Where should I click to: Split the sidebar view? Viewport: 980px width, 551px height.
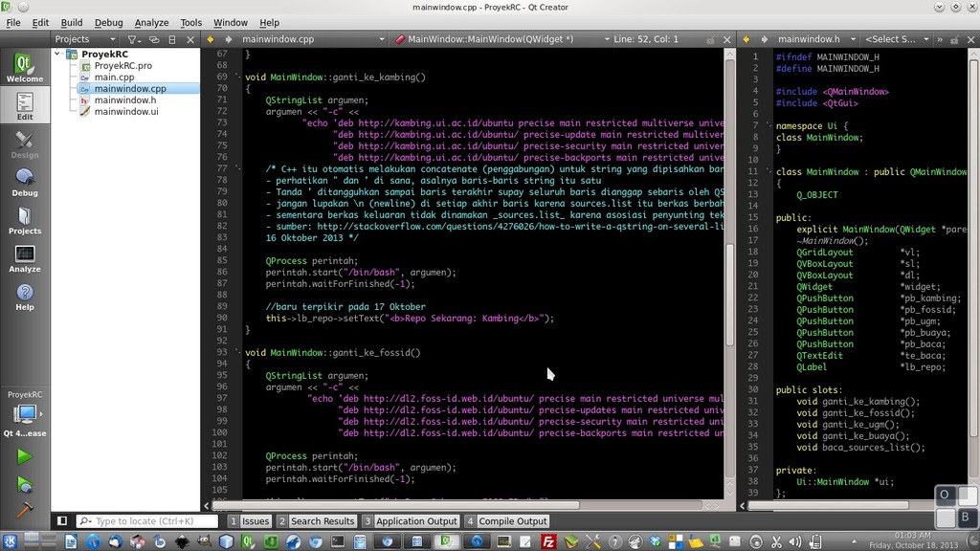pyautogui.click(x=172, y=39)
